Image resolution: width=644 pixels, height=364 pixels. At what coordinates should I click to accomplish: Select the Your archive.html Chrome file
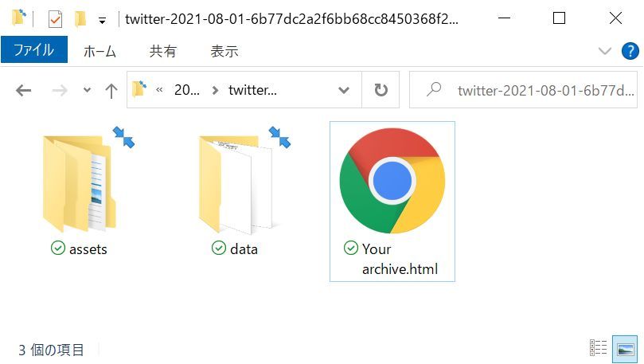pos(392,202)
